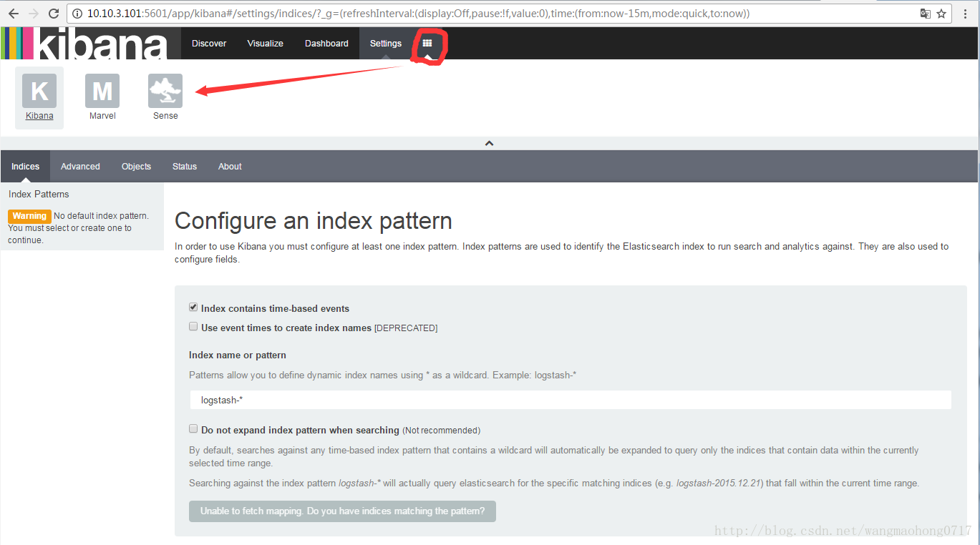The image size is (980, 545).
Task: Toggle the apps grid icon in navbar
Action: click(427, 44)
